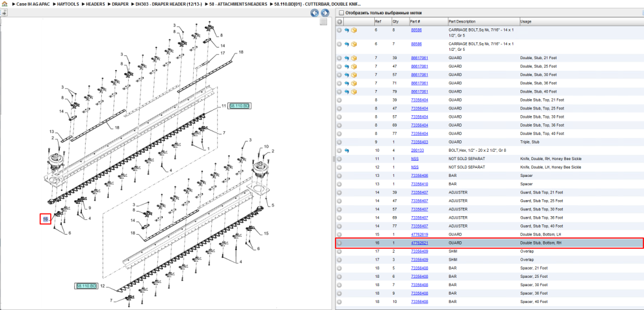Open kit box icon for carriage bolt qty 8
The image size is (644, 310).
354,30
